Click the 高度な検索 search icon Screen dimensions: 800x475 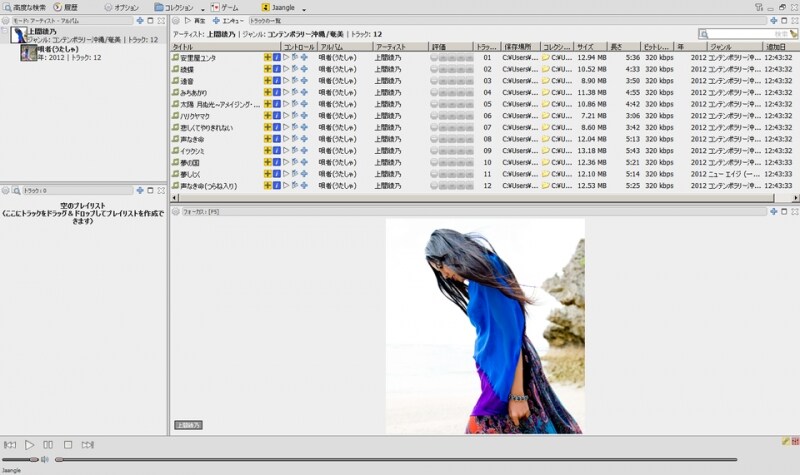pyautogui.click(x=6, y=7)
